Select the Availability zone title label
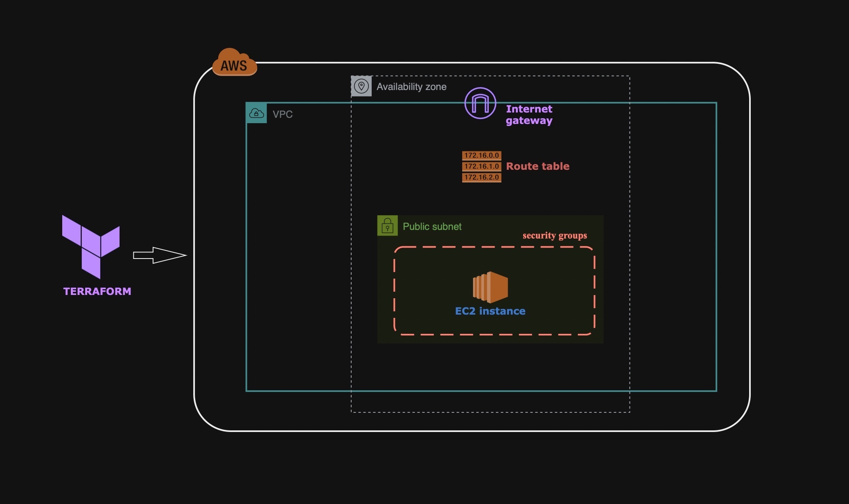The image size is (849, 504). coord(411,86)
